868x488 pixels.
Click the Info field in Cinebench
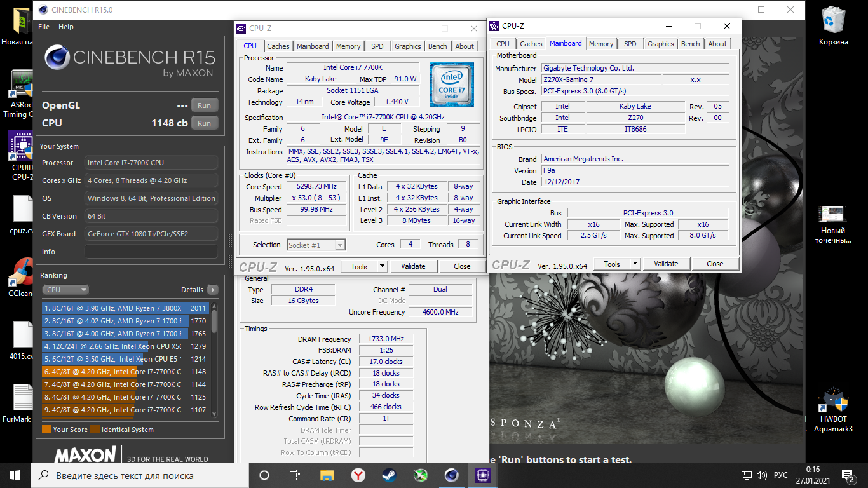151,252
